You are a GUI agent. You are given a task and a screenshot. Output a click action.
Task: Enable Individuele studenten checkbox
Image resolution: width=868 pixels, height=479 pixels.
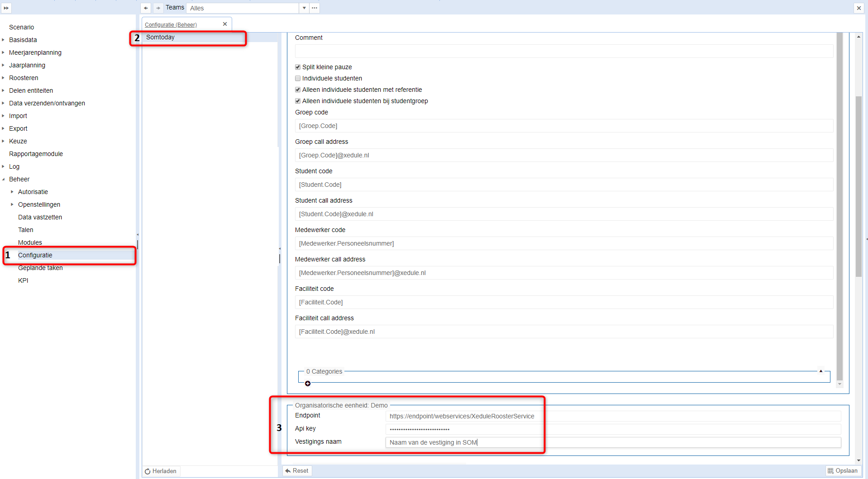(298, 78)
